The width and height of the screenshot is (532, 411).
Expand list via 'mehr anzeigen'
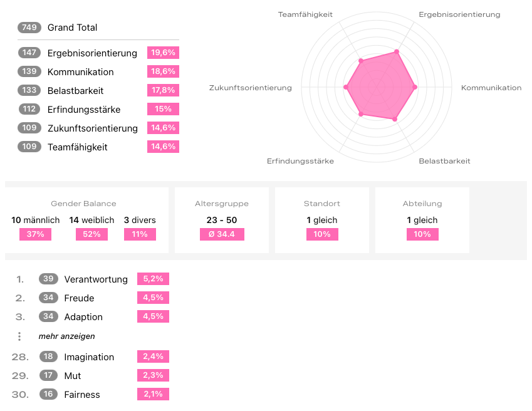point(66,336)
